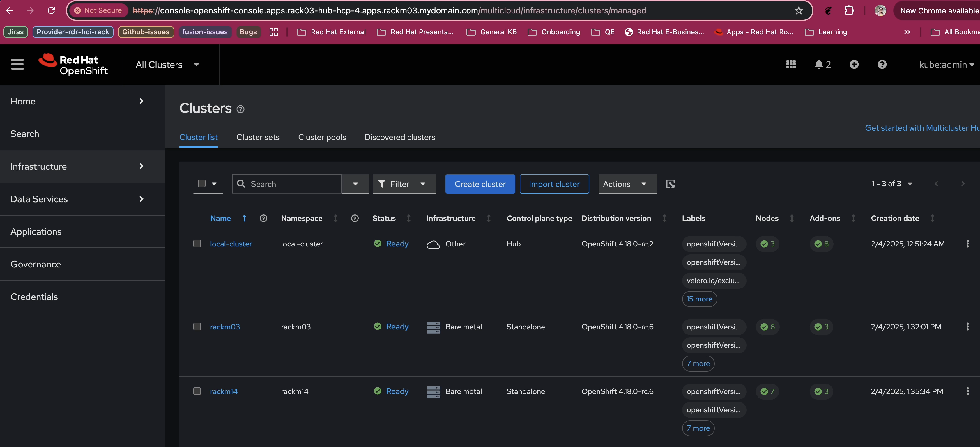Tick the rackm14 row checkbox
The height and width of the screenshot is (447, 980).
[197, 391]
